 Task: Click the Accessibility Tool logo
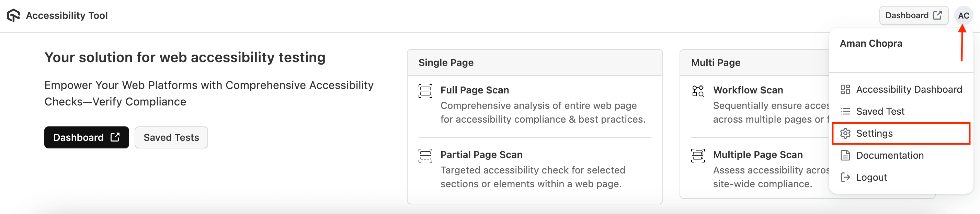pos(14,15)
